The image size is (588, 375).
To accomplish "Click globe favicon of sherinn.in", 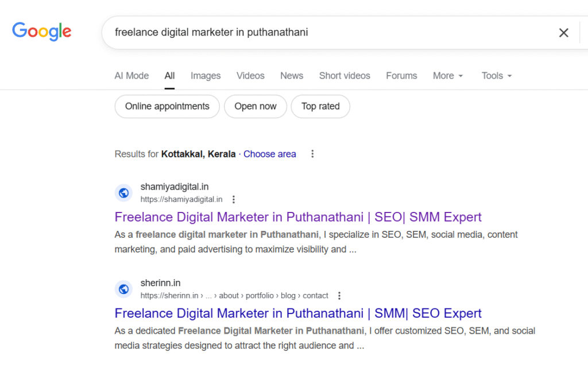I will (123, 289).
